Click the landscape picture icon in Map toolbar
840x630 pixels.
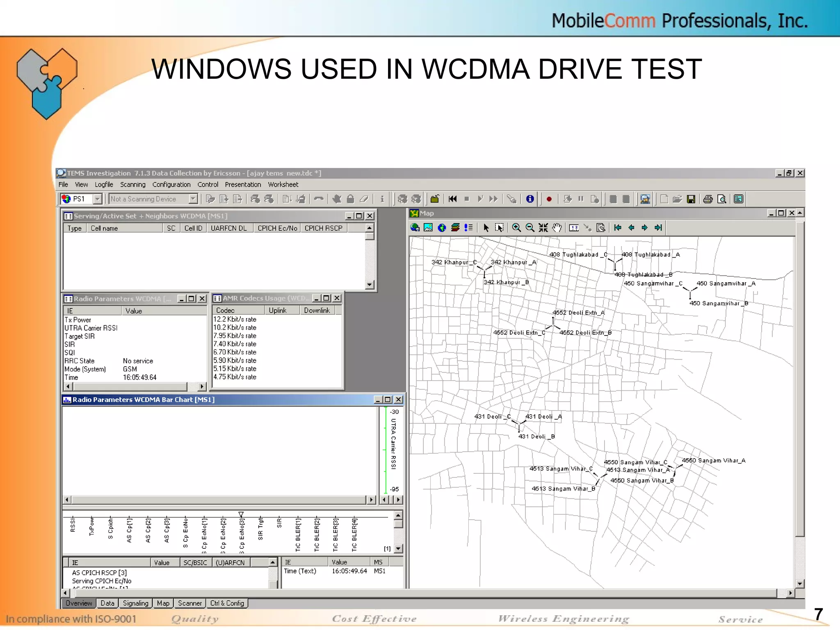click(x=428, y=228)
